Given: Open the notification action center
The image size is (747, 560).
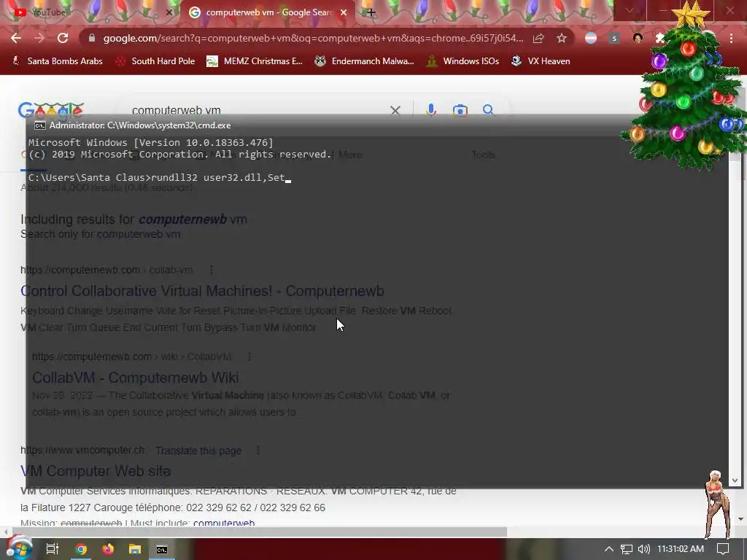Looking at the screenshot, I should tap(723, 549).
